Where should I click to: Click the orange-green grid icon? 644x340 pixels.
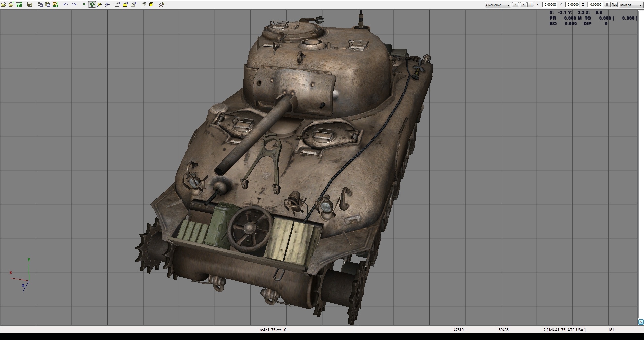point(56,4)
